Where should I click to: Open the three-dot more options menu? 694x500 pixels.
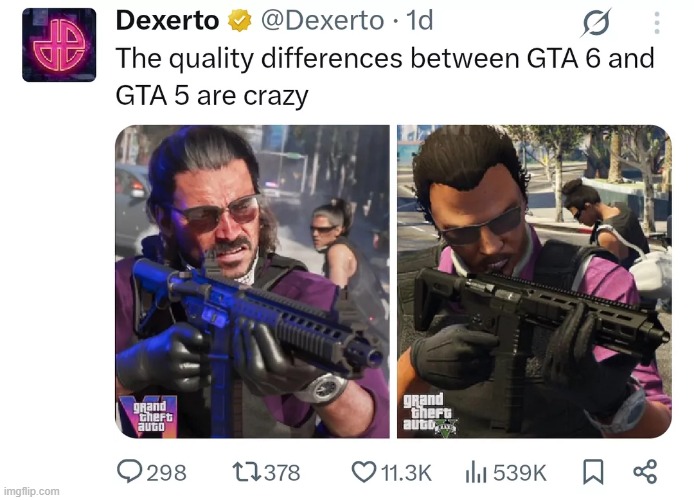pos(657,23)
